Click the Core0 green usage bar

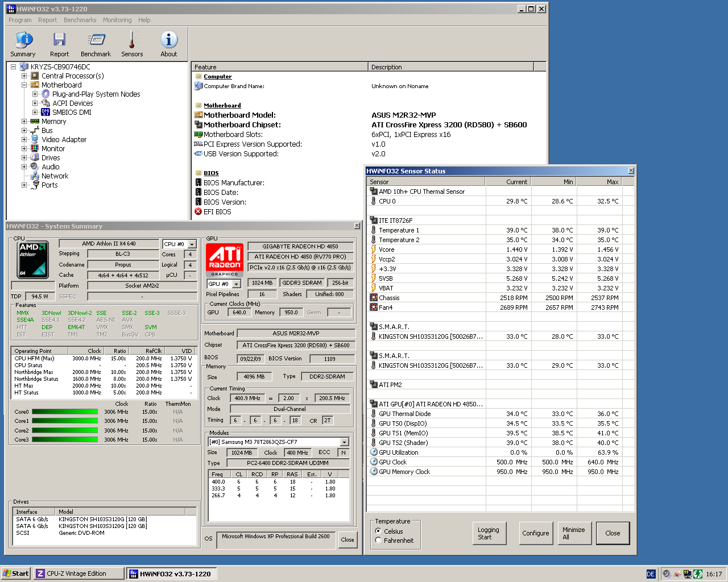65,412
